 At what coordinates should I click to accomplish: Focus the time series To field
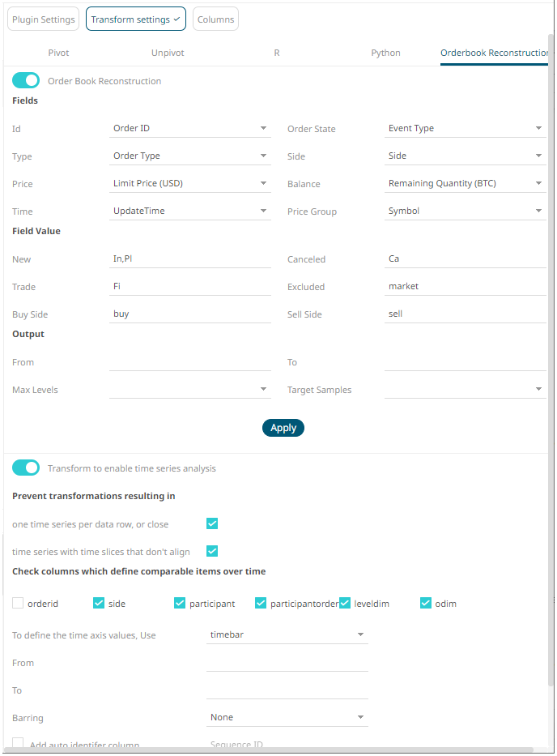(287, 690)
